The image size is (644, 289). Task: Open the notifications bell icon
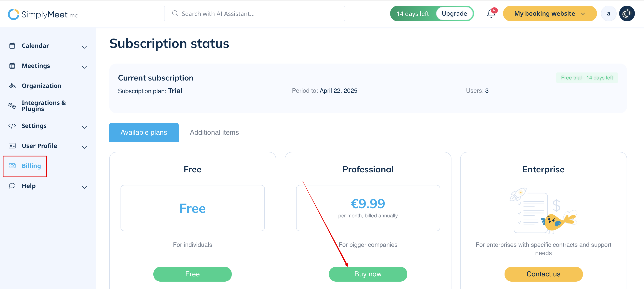tap(491, 13)
